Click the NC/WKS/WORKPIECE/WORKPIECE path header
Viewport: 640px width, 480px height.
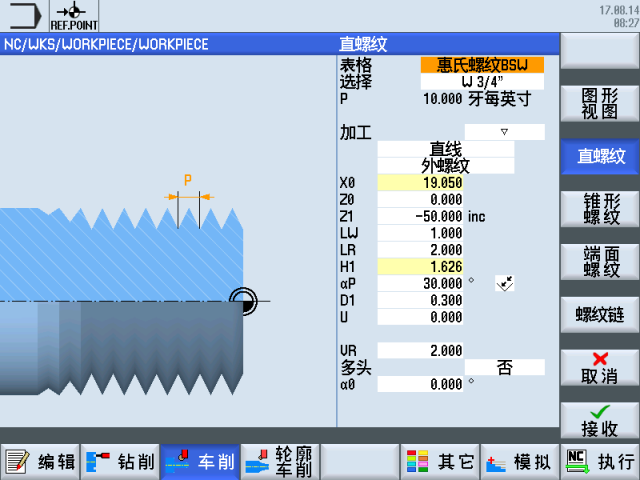106,44
